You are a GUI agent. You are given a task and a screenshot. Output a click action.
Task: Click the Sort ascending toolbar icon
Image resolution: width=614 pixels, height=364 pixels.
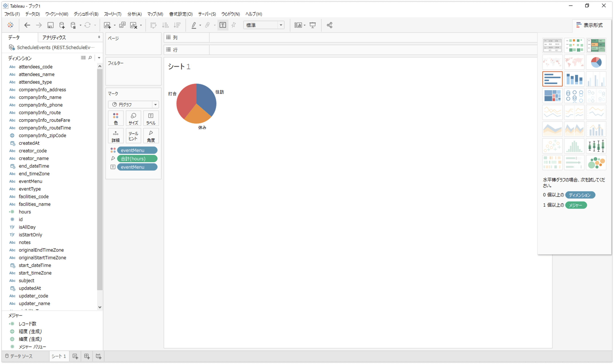click(x=166, y=25)
